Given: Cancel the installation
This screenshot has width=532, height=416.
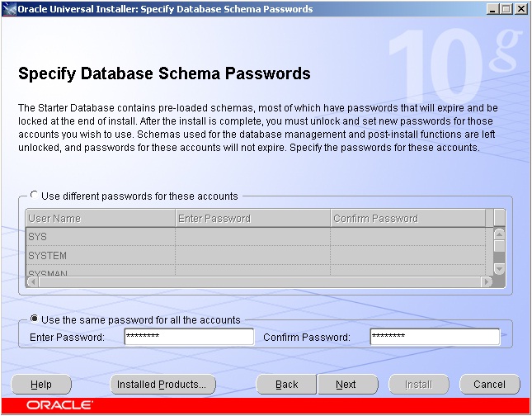Looking at the screenshot, I should coord(489,385).
